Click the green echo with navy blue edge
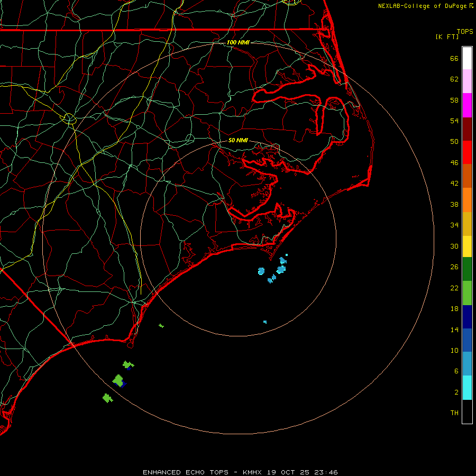Image resolution: width=476 pixels, height=476 pixels. pyautogui.click(x=119, y=381)
